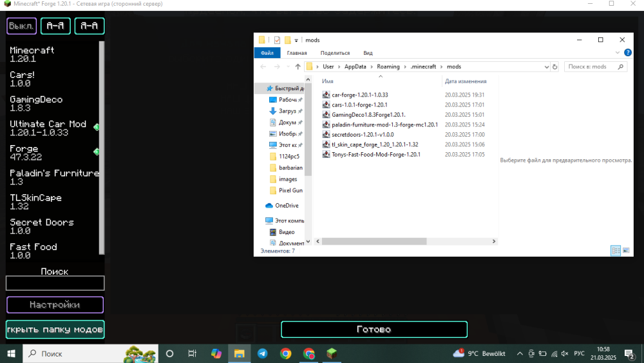
Task: Click the secretdoors-1.20.1-v1.0.0 jar icon
Action: (x=326, y=134)
